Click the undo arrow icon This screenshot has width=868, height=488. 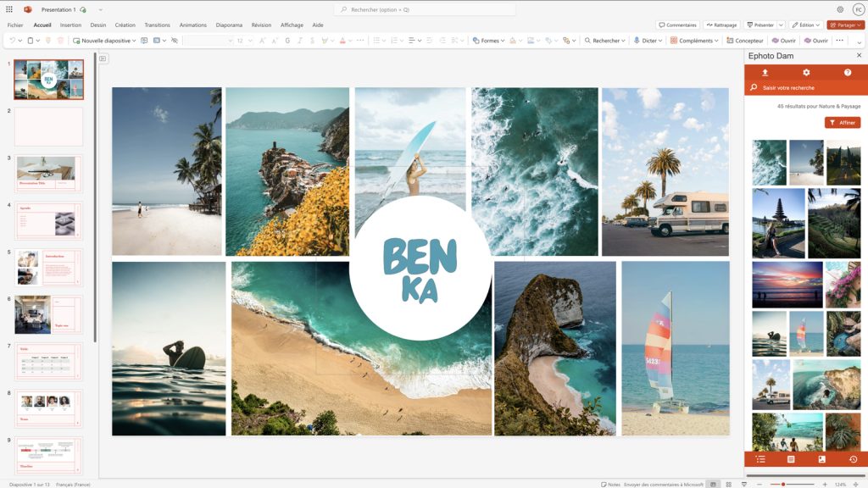click(x=12, y=41)
